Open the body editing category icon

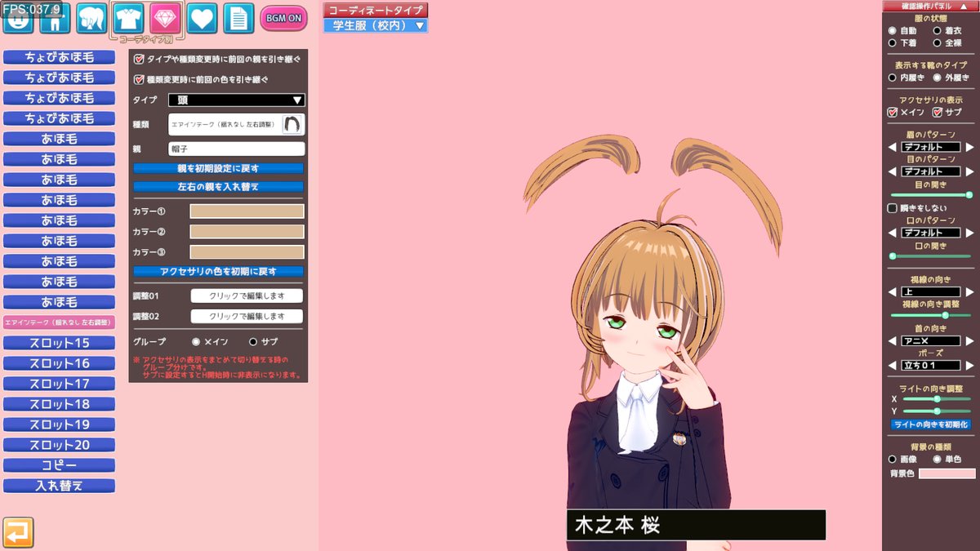[55, 18]
